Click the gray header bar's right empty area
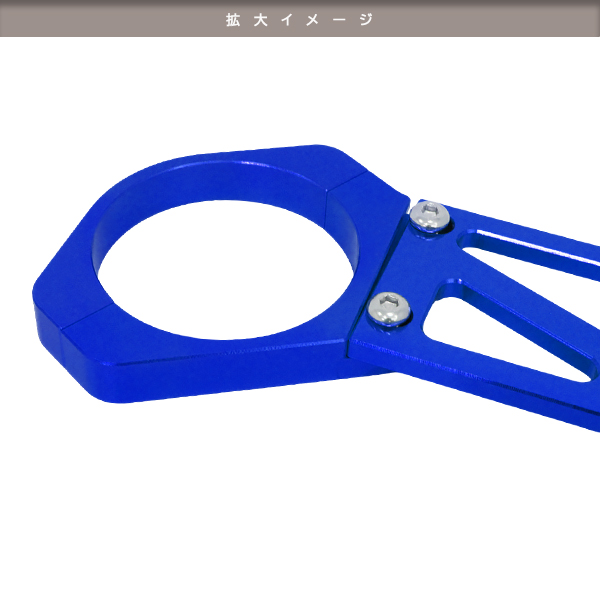600x600 pixels. (x=500, y=19)
